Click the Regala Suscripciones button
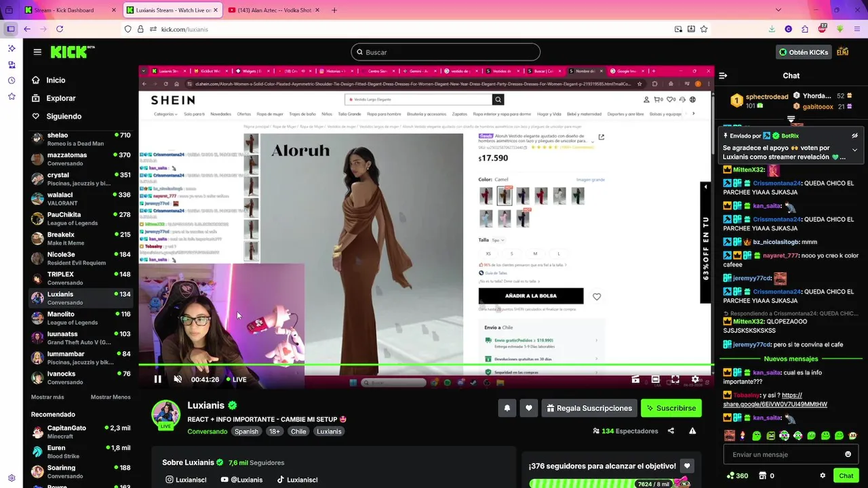Screen dimensions: 868x488 589,408
